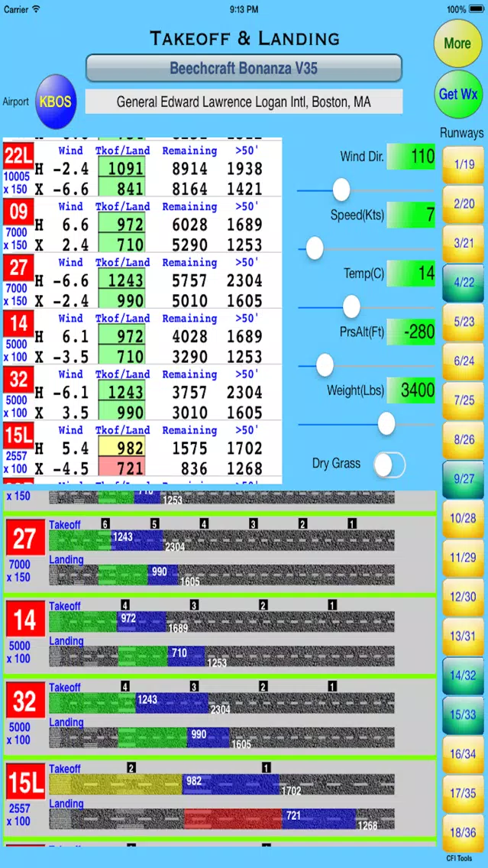
Task: Select runway 13/31 button
Action: point(464,636)
